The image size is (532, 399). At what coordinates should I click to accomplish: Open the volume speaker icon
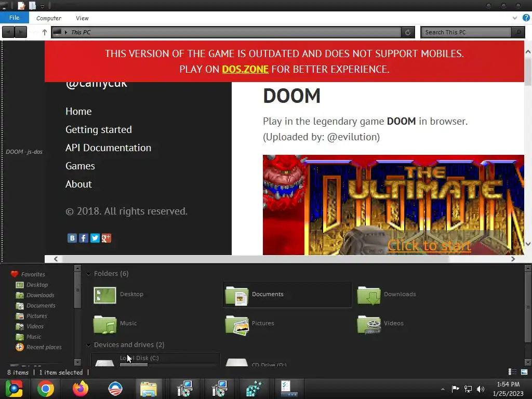click(481, 389)
